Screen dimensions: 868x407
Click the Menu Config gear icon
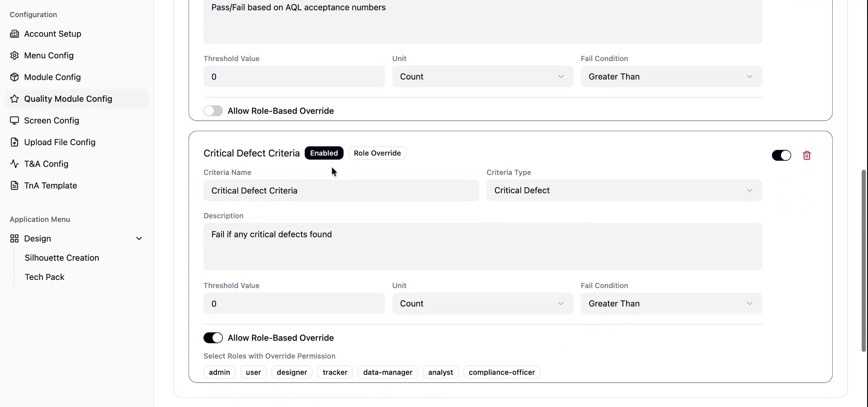coord(14,56)
